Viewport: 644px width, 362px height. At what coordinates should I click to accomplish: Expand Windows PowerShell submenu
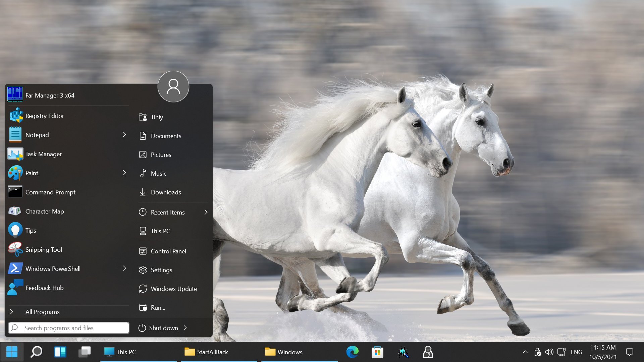click(125, 268)
